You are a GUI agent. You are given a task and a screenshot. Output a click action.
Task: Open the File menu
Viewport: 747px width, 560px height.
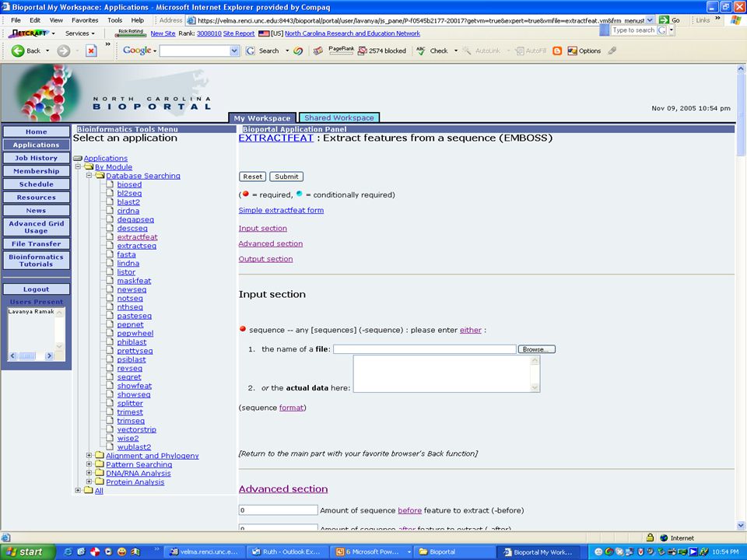coord(16,20)
